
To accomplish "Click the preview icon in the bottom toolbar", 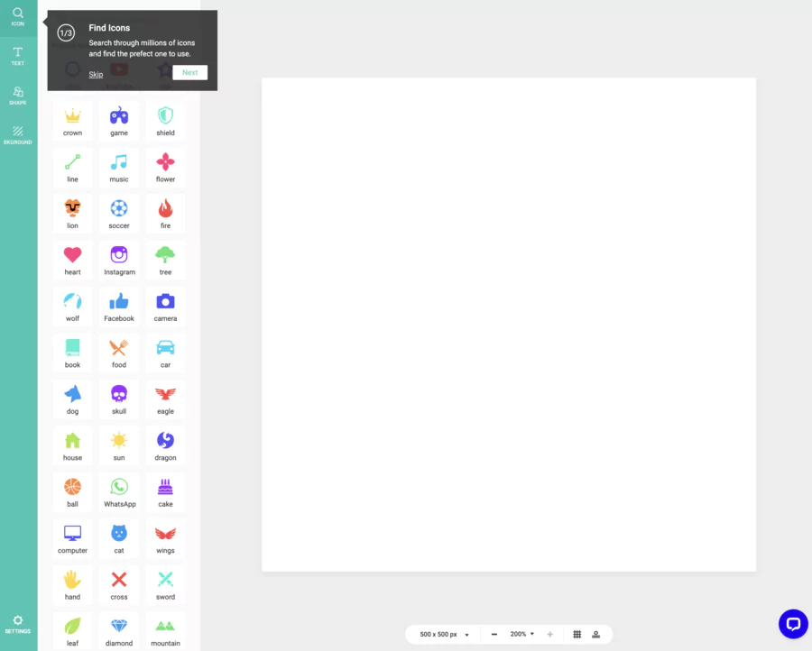I will pos(597,634).
